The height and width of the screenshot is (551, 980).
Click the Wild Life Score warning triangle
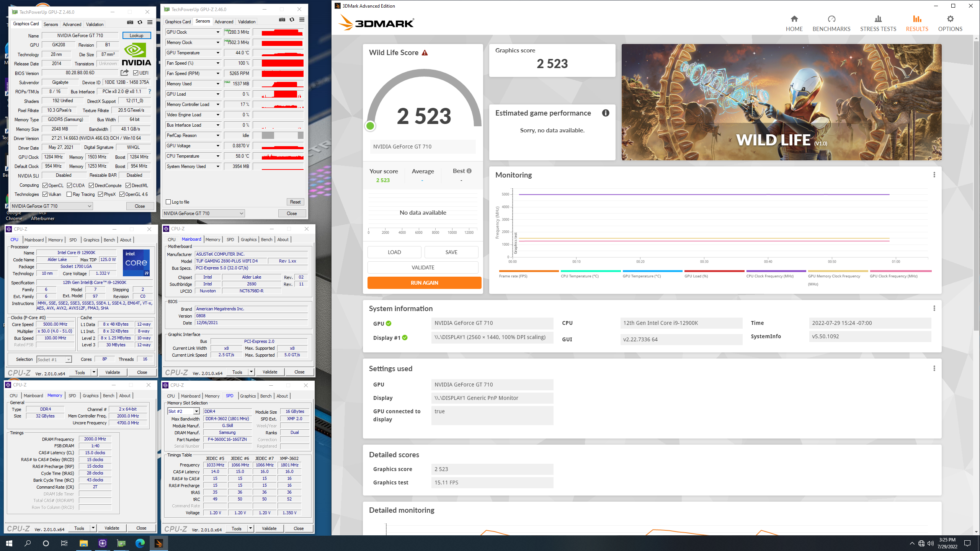tap(425, 53)
